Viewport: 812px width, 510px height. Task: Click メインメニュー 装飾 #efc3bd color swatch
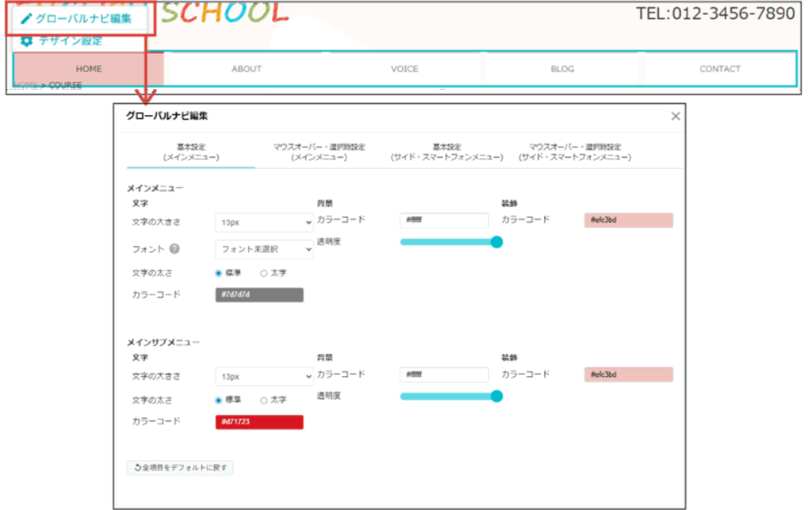pyautogui.click(x=628, y=220)
